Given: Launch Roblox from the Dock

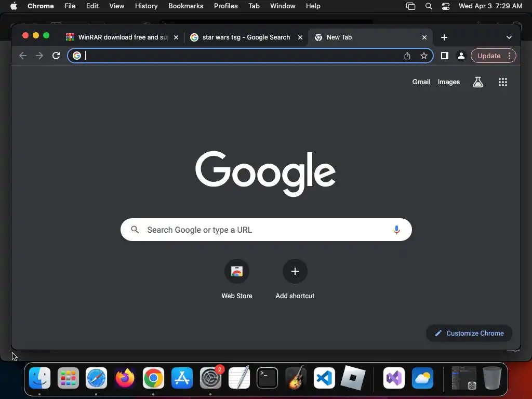Looking at the screenshot, I should click(353, 378).
